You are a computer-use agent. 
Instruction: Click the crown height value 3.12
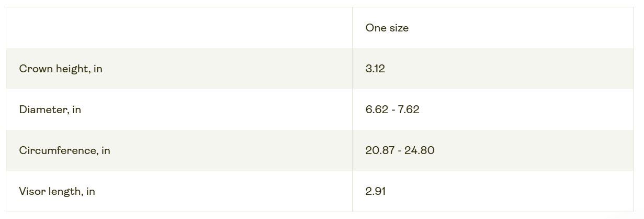pos(375,69)
